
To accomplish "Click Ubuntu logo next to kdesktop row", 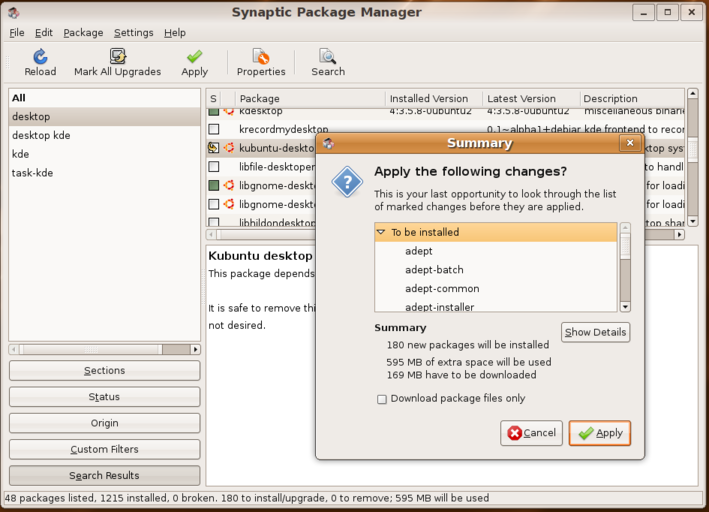I will [229, 111].
